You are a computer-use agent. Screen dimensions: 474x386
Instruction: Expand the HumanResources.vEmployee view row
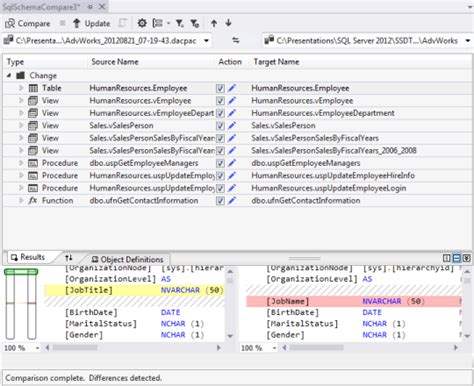tap(21, 100)
